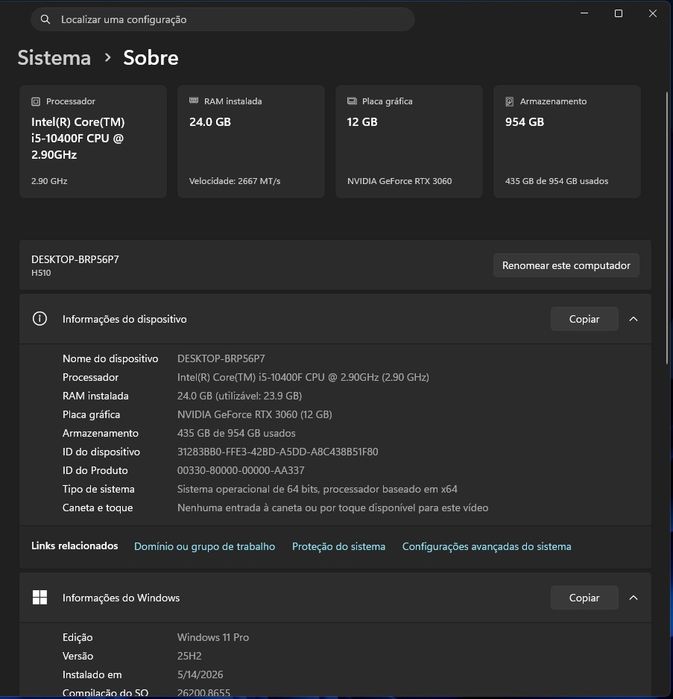This screenshot has height=699, width=673.
Task: Open the Armazenamento 954 GB card
Action: 567,141
